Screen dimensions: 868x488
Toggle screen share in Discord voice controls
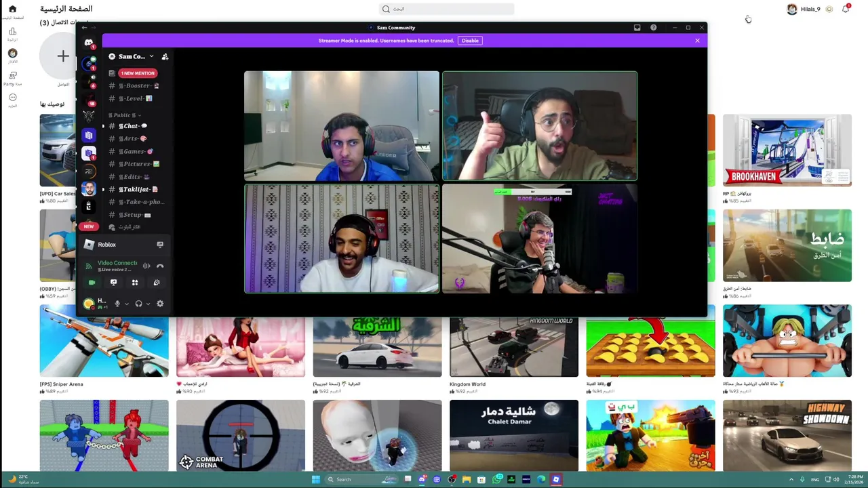[x=113, y=283]
